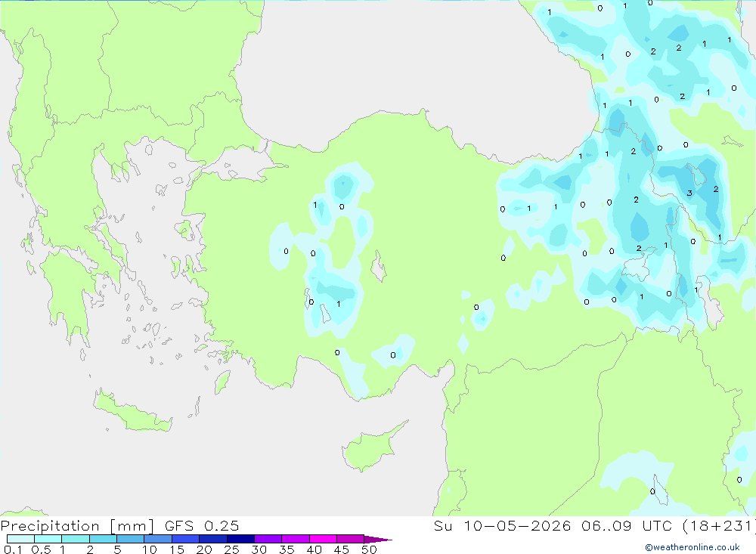This screenshot has height=554, width=756.
Task: Click the 1–2 mm legend color box
Action: point(76,539)
